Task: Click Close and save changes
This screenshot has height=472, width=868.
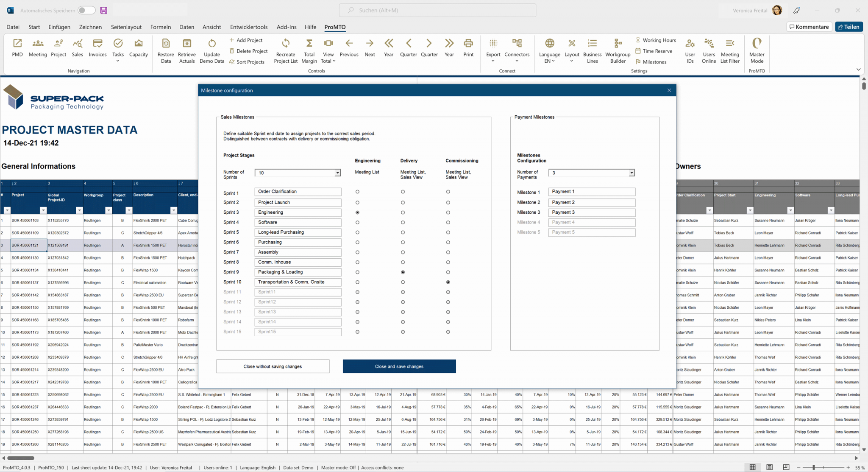Action: [x=399, y=366]
